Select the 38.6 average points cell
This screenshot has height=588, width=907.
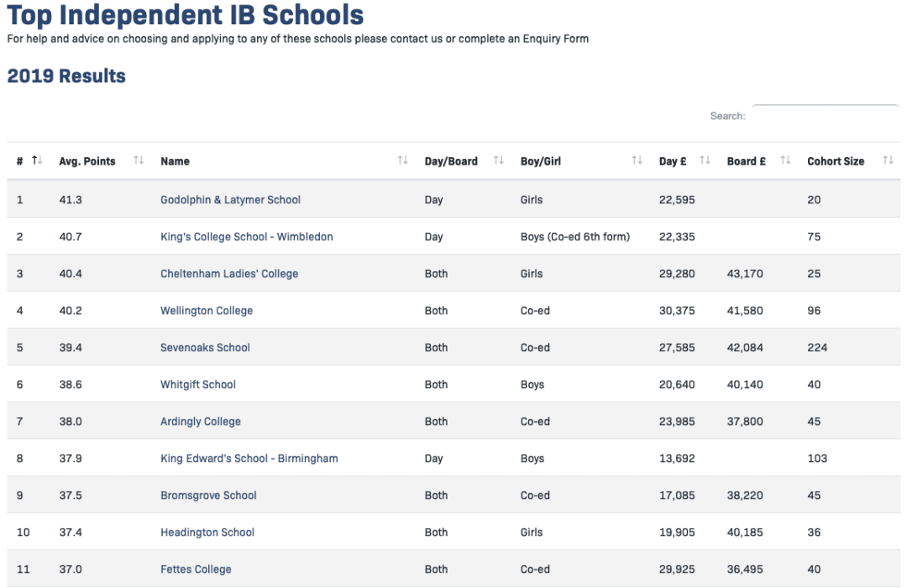pos(71,385)
